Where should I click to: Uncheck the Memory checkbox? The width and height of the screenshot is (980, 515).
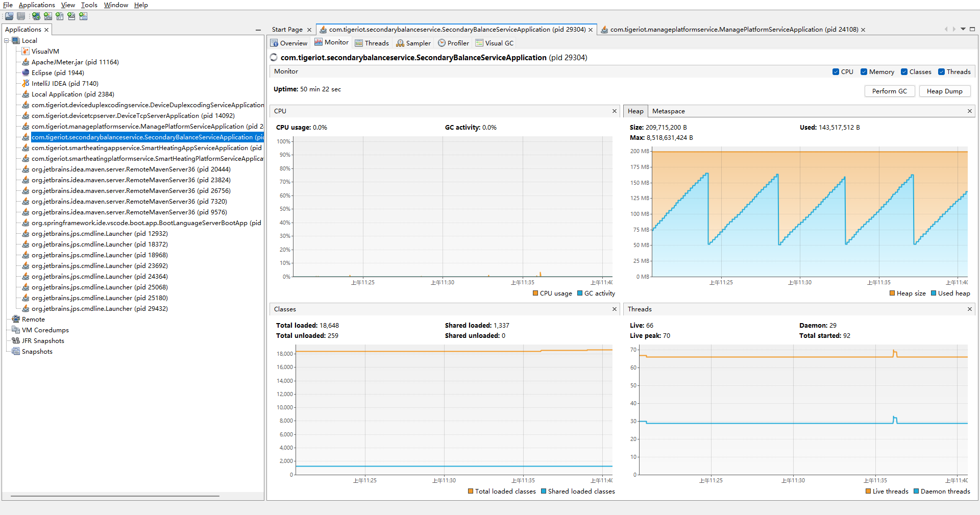tap(864, 72)
